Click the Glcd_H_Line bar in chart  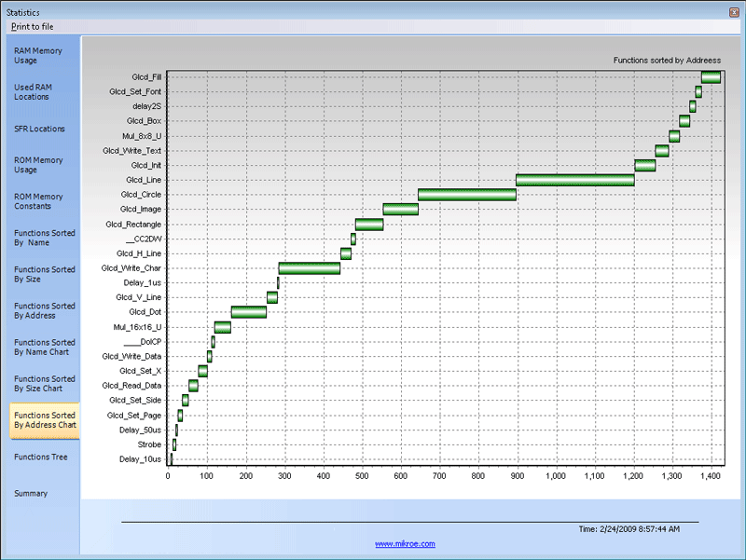(x=346, y=253)
